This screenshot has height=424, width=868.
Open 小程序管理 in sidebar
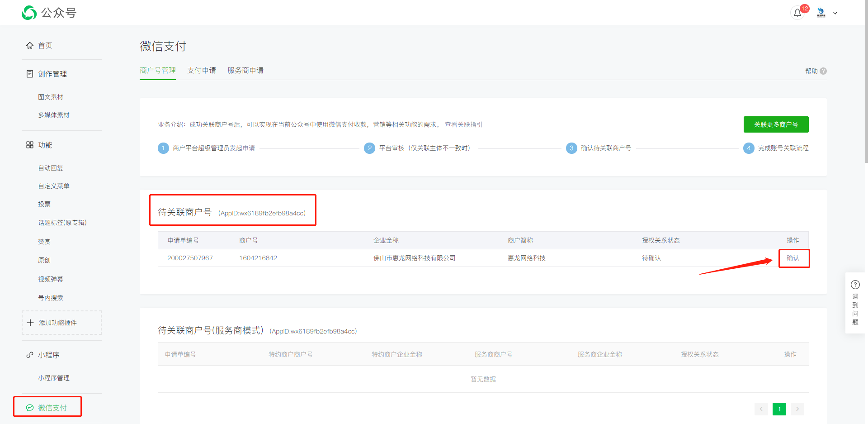point(54,378)
